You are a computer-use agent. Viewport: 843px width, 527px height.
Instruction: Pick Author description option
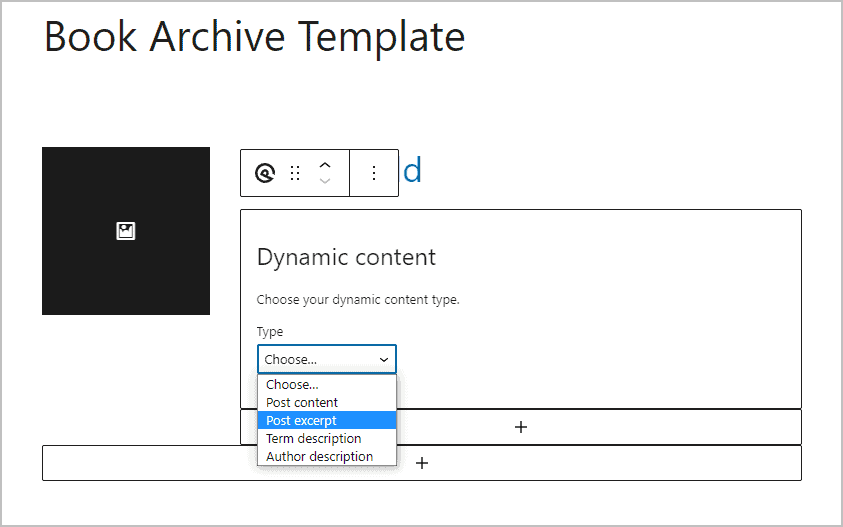point(327,457)
